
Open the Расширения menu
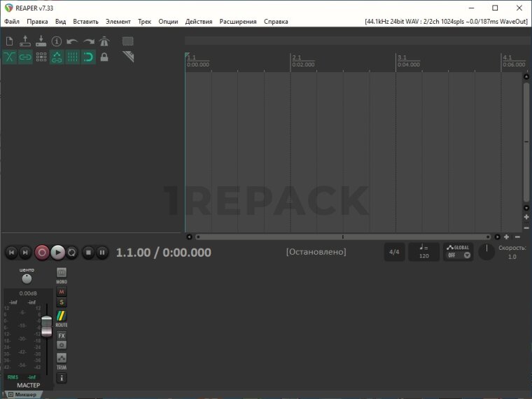pos(237,22)
